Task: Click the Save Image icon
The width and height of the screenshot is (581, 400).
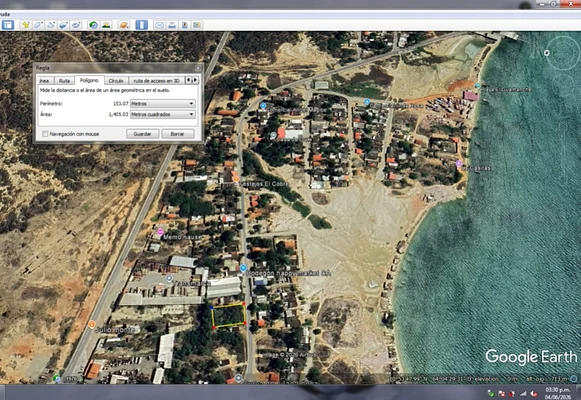Action: point(185,25)
